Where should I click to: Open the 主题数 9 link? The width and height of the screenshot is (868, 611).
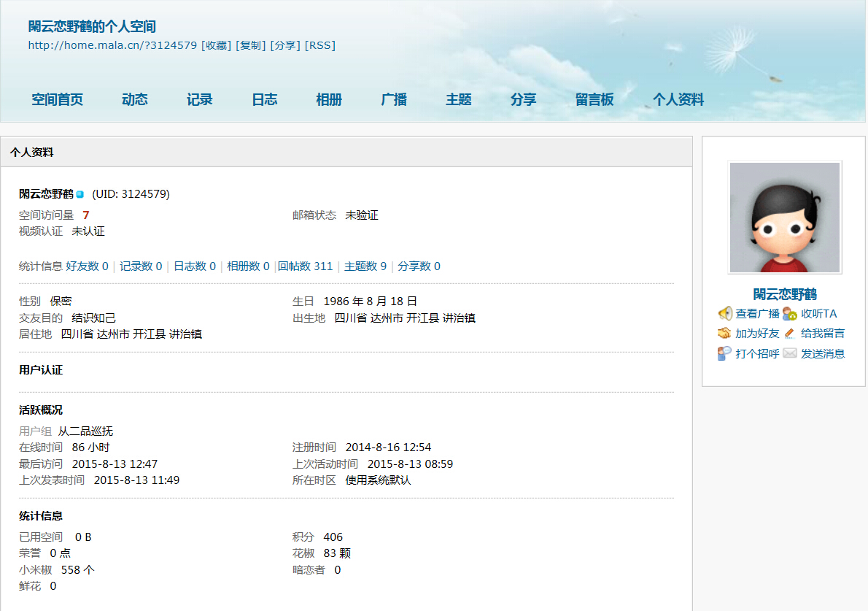[365, 266]
